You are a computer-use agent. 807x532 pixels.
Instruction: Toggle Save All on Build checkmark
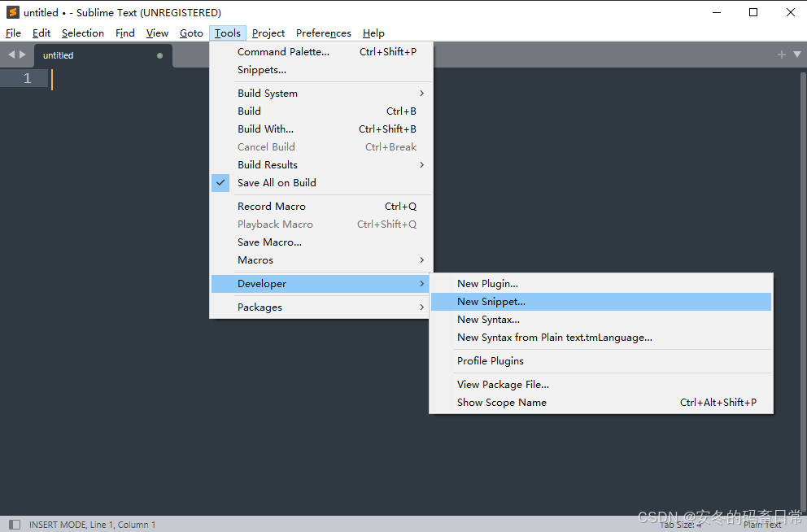[x=220, y=183]
